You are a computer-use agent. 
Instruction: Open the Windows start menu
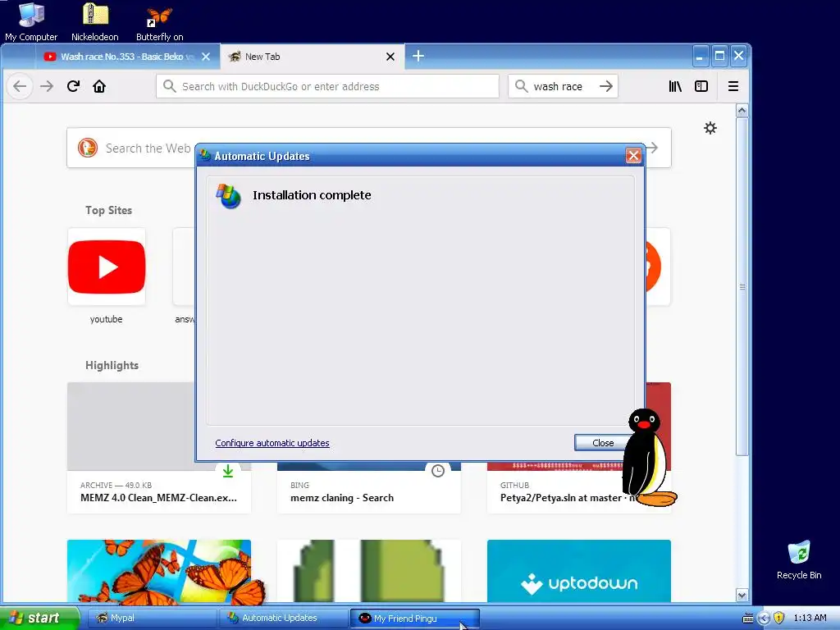(x=39, y=618)
